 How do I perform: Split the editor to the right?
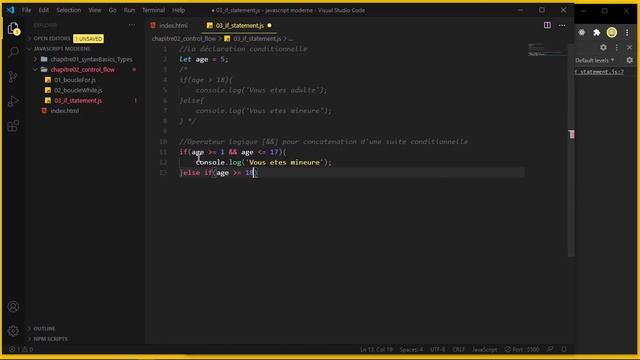[547, 25]
